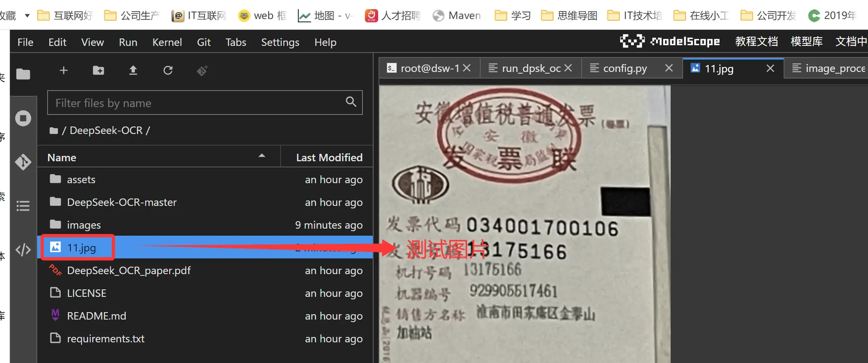Click the 模型库 link
This screenshot has width=868, height=363.
click(806, 41)
